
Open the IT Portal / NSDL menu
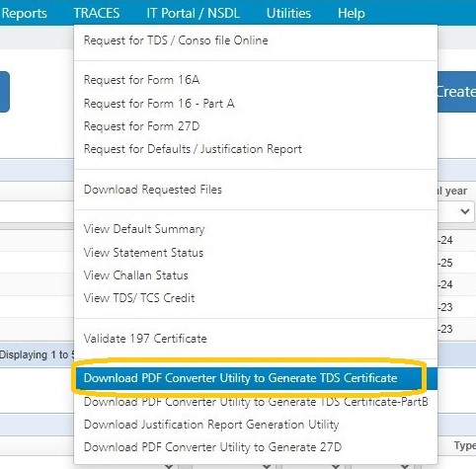coord(193,13)
